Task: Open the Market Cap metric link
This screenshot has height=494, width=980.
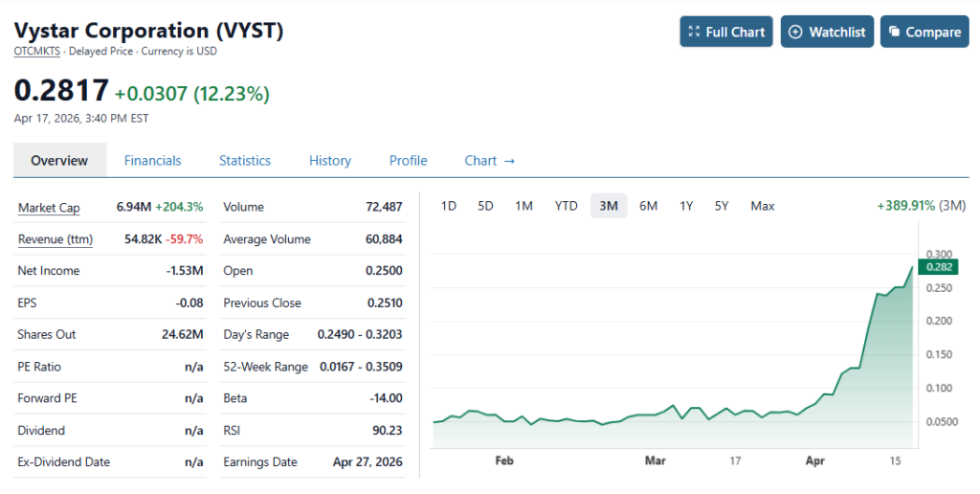Action: coord(49,208)
